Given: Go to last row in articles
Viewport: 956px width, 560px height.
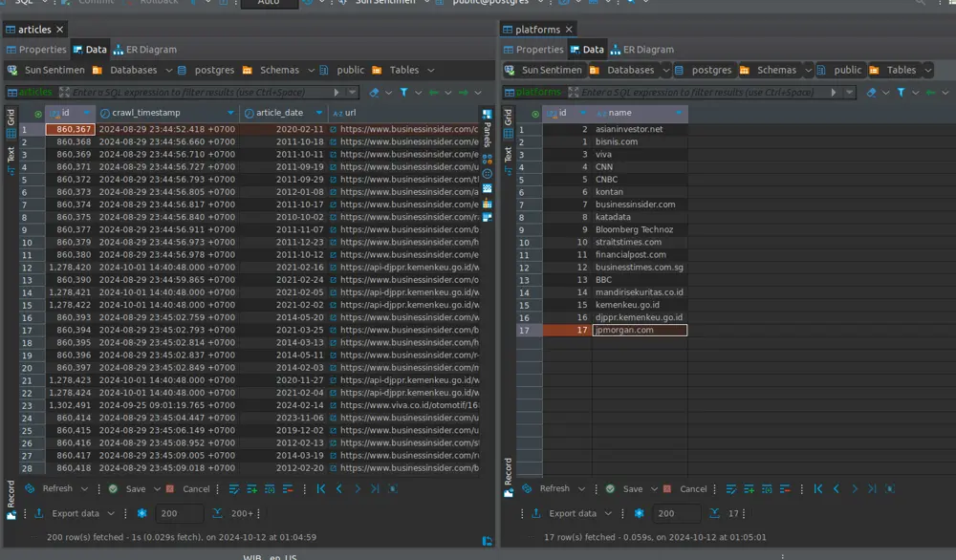Looking at the screenshot, I should [375, 488].
